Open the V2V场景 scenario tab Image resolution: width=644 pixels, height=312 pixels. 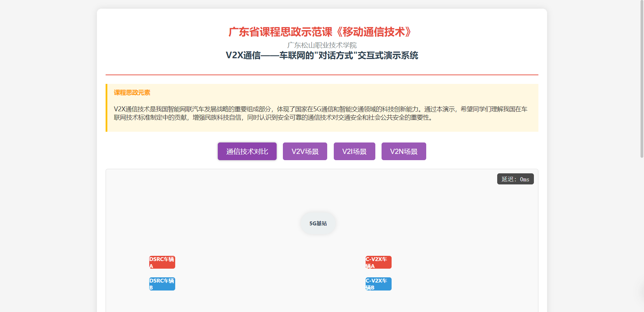coord(305,151)
